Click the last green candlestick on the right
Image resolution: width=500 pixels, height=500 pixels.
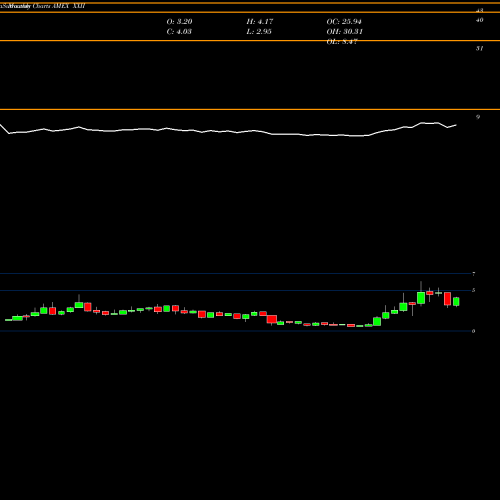click(x=456, y=302)
